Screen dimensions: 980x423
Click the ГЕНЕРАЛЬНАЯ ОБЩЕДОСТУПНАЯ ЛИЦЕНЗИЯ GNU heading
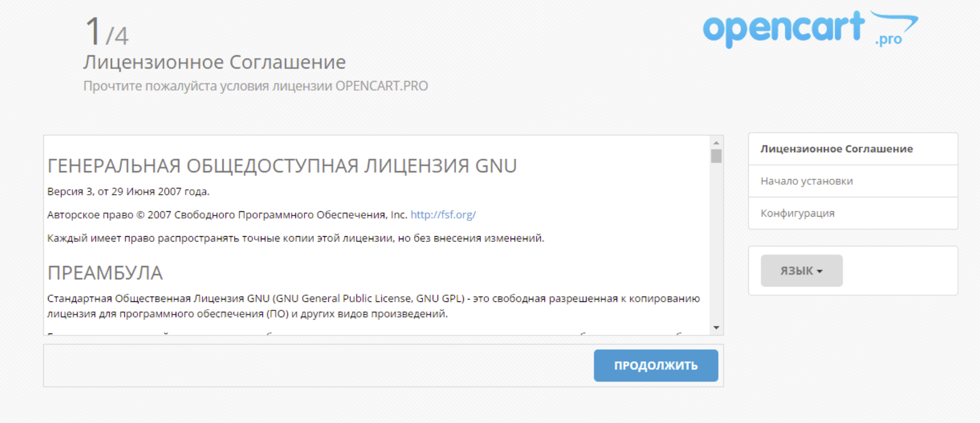click(x=282, y=166)
